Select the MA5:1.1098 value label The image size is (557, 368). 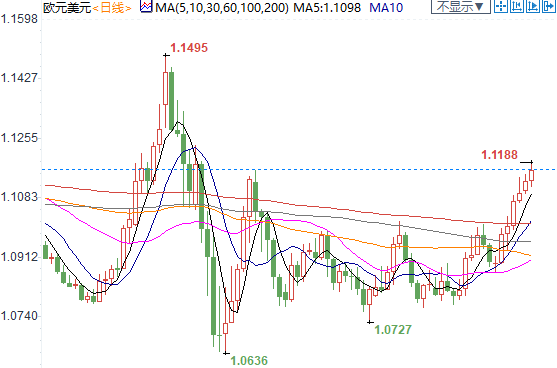point(327,7)
